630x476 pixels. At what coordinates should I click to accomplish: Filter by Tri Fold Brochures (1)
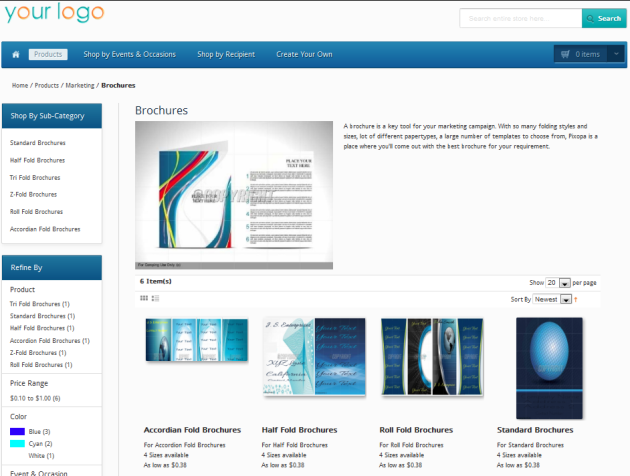(40, 304)
